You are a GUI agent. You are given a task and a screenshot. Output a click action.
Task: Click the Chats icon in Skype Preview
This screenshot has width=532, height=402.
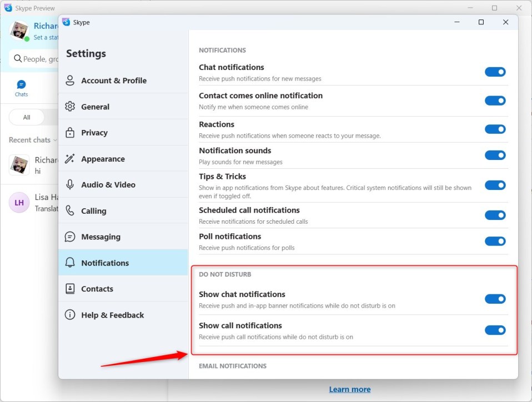pyautogui.click(x=21, y=84)
